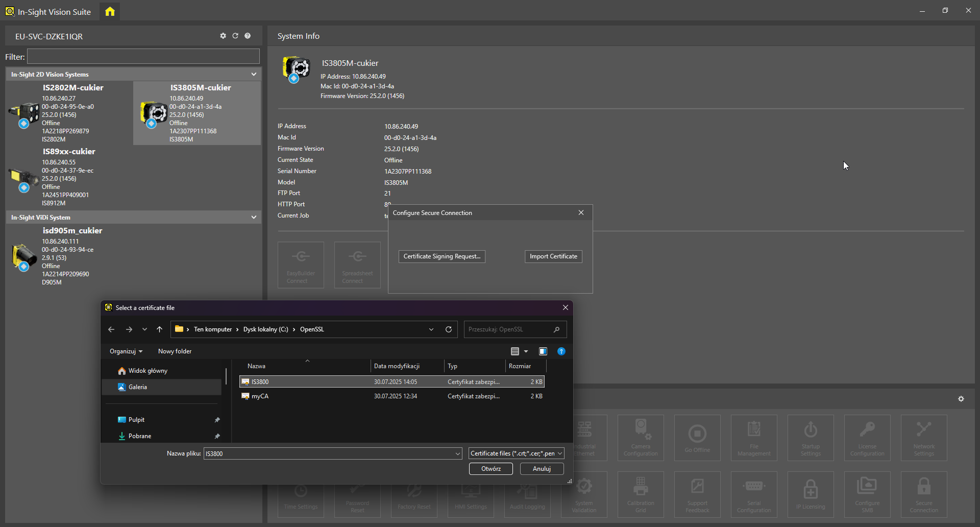Screen dimensions: 980x527
Task: Click Certificate Signing Request button
Action: 442,256
